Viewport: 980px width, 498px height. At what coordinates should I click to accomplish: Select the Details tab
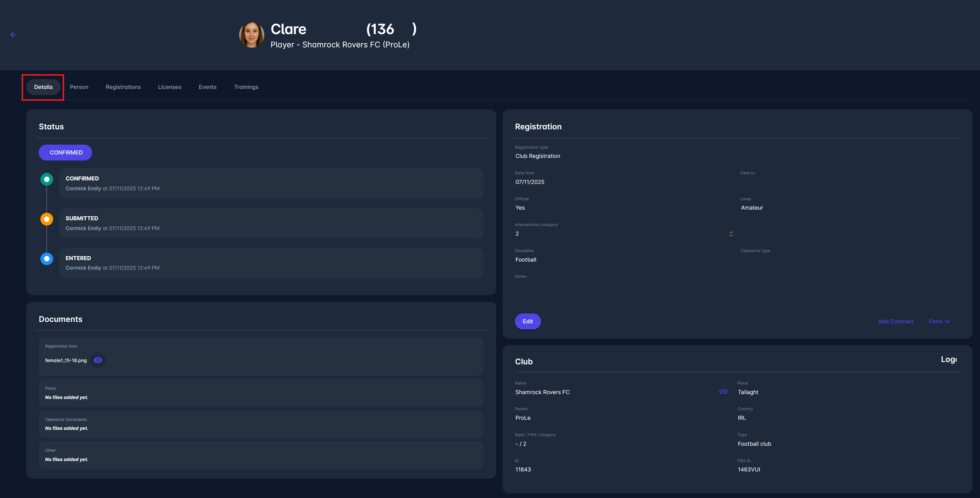[43, 87]
